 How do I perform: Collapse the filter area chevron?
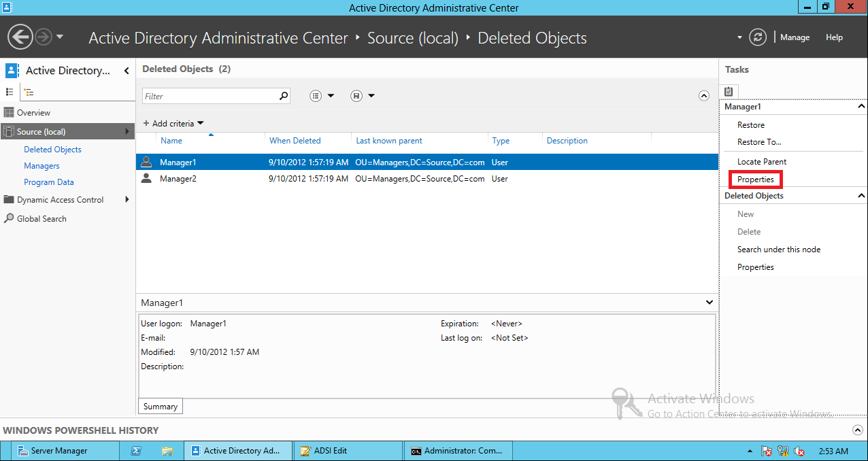tap(704, 96)
